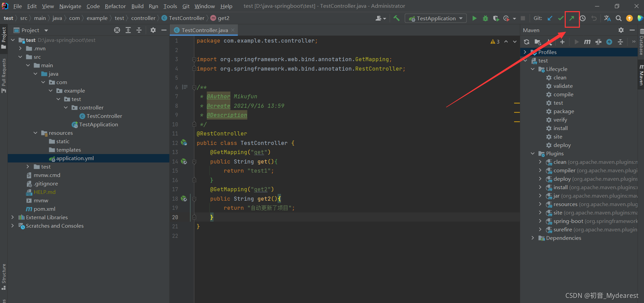Toggle the Database sidebar tab
The width and height of the screenshot is (644, 303).
click(x=641, y=42)
